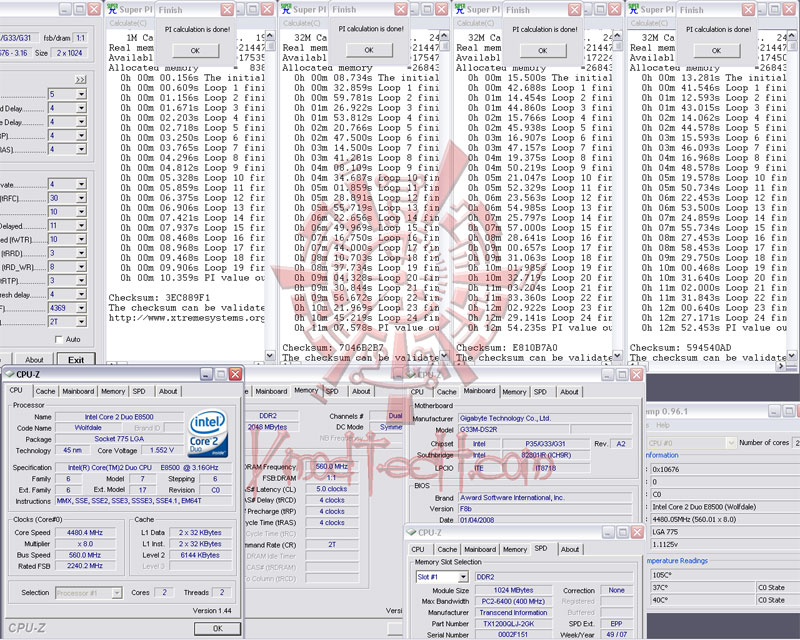
Task: Click the DRAM Frequency value 560.0 MHz
Action: point(332,466)
